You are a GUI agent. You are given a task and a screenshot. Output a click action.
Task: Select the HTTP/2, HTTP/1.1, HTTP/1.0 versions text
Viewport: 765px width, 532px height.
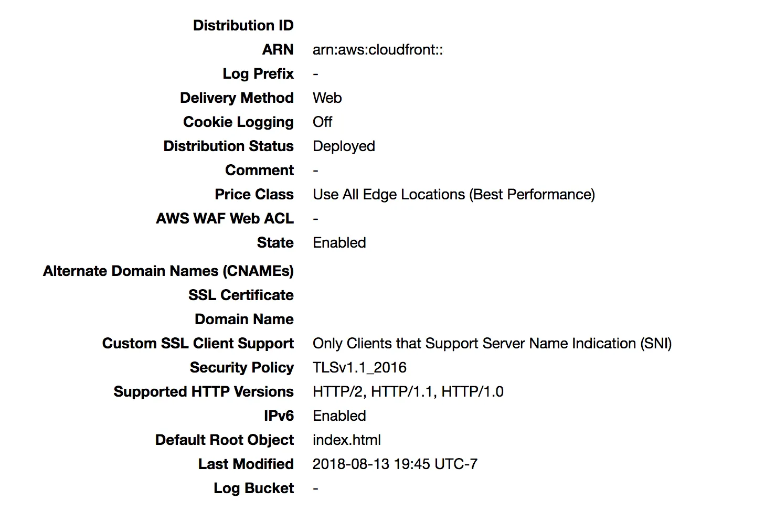point(408,392)
